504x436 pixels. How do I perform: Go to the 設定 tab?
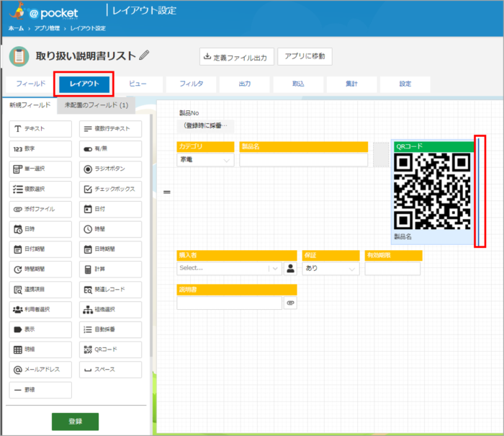click(x=405, y=84)
